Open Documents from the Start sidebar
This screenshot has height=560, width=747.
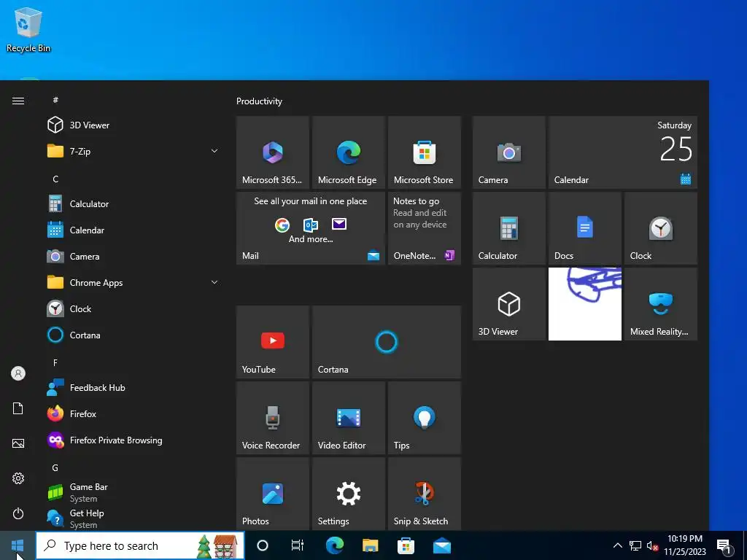[x=18, y=408]
